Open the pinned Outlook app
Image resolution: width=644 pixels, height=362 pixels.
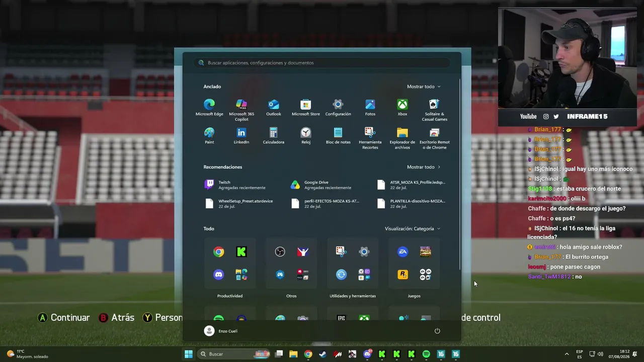(274, 108)
